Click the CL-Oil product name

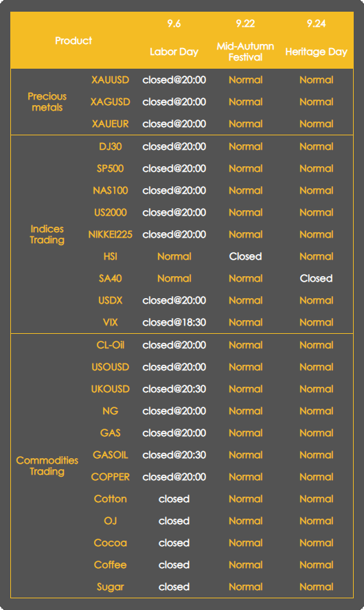110,345
